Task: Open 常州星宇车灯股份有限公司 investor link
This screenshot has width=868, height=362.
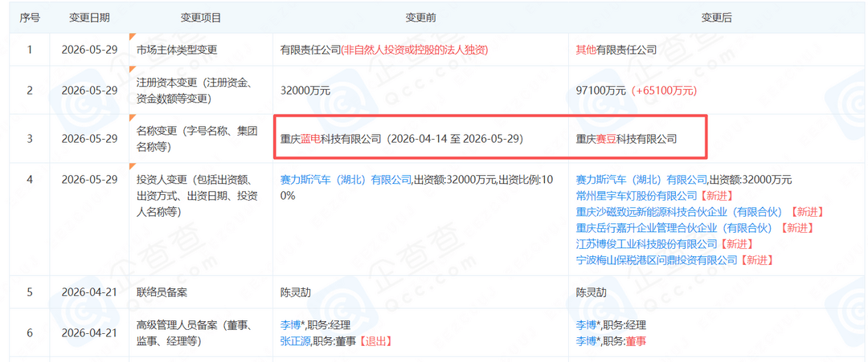Action: [x=637, y=196]
